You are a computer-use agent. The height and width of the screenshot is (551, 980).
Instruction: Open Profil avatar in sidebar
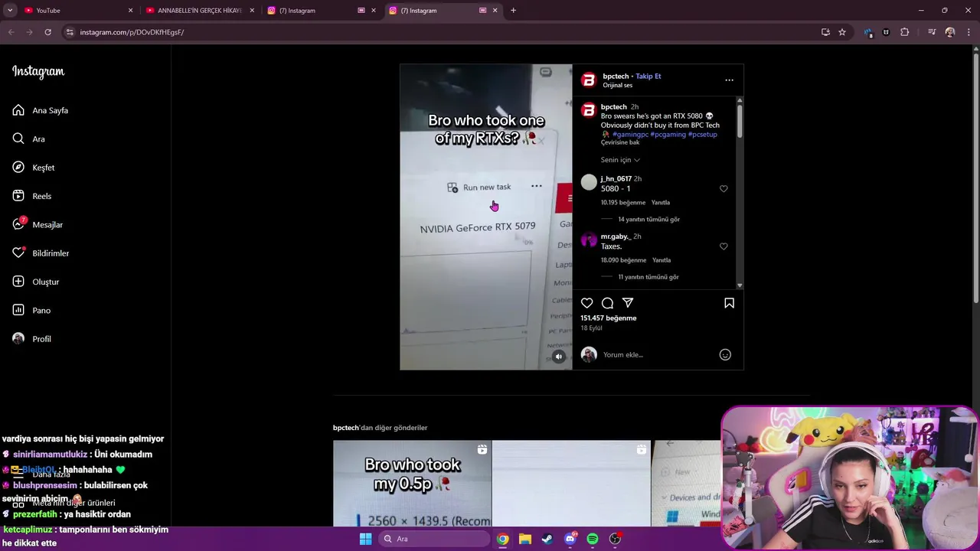click(x=18, y=338)
